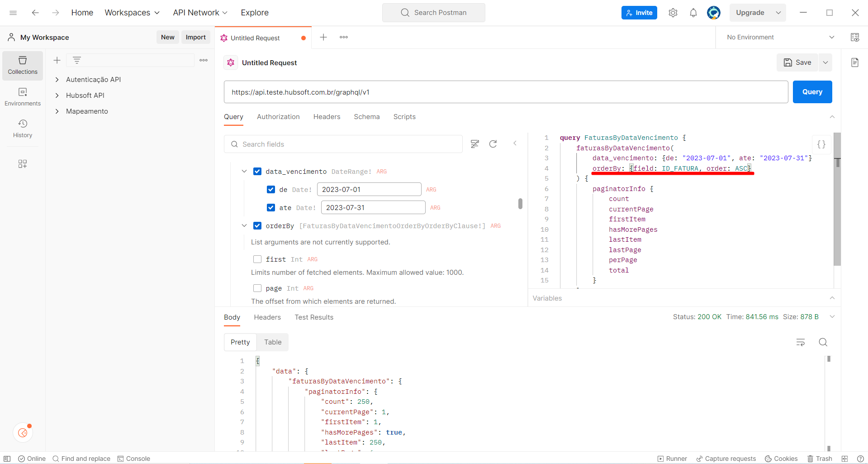
Task: Open the hamburger menu icon
Action: point(13,13)
